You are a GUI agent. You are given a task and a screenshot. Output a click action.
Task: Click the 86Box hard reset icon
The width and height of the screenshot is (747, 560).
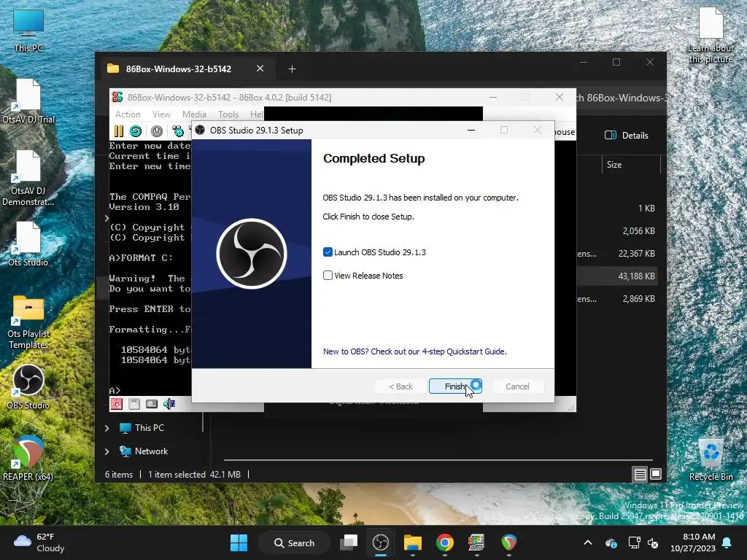click(x=136, y=131)
